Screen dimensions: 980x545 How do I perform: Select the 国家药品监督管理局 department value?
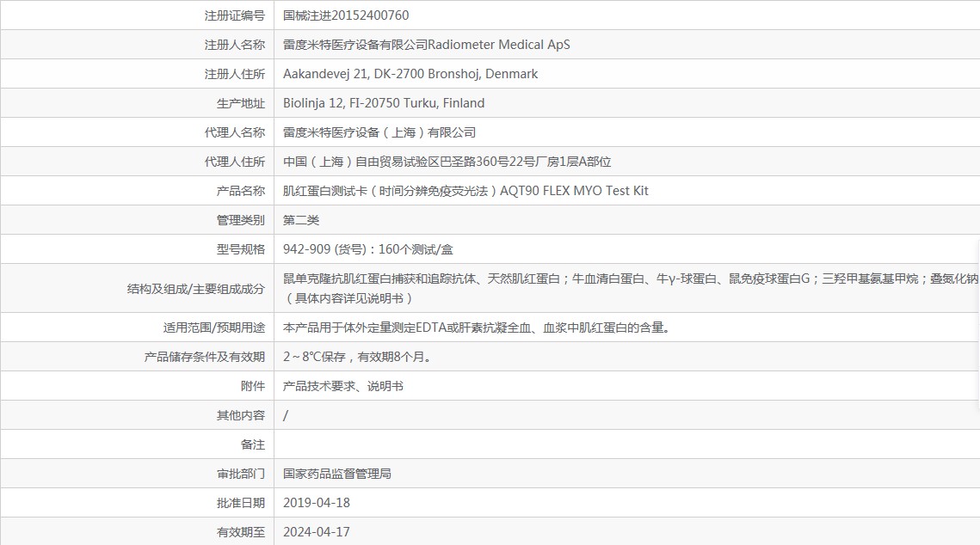[337, 474]
